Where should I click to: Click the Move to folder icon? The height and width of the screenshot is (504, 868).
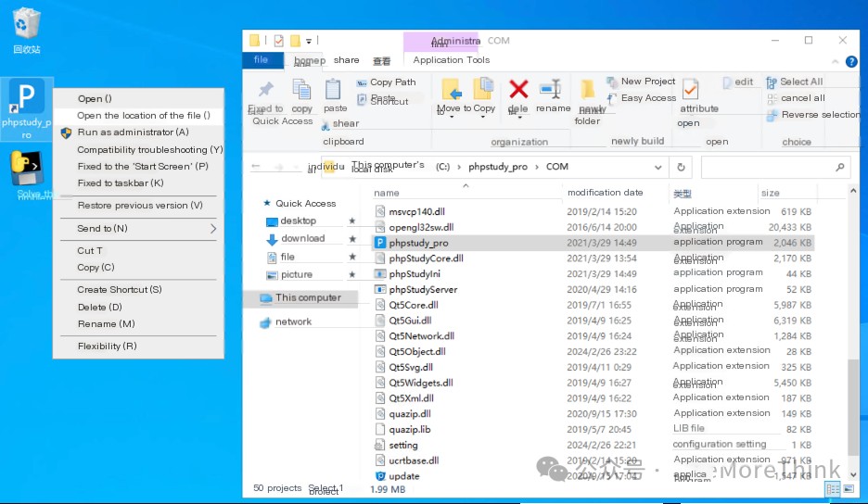coord(452,89)
